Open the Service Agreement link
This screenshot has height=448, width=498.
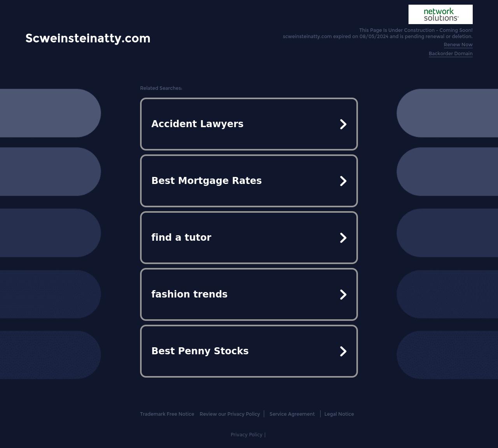click(x=292, y=414)
